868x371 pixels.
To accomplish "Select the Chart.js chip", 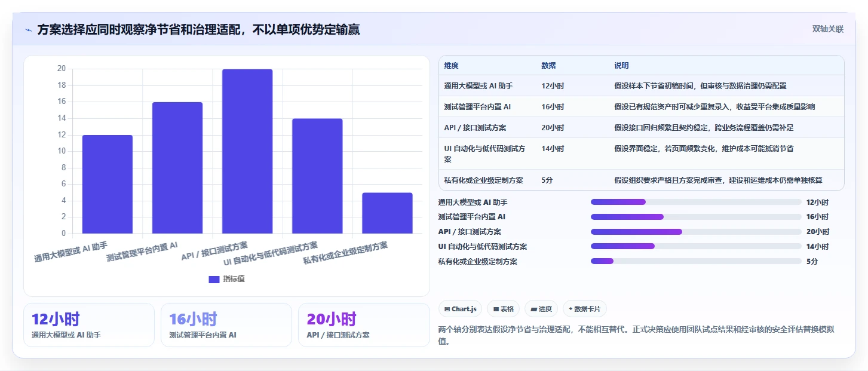I will tap(460, 309).
